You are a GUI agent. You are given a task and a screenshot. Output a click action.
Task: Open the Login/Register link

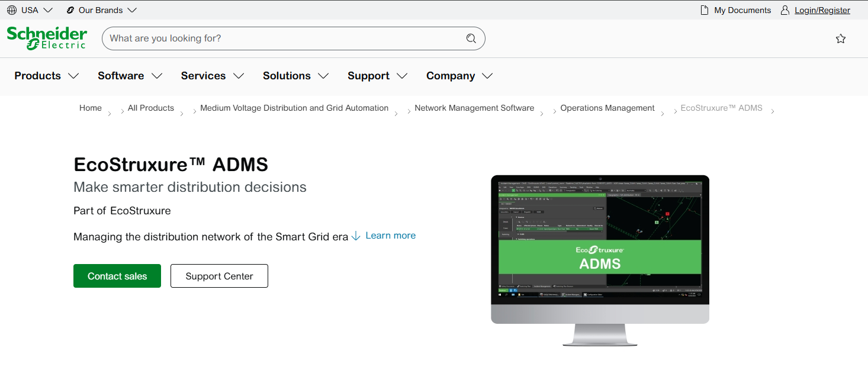(x=822, y=10)
